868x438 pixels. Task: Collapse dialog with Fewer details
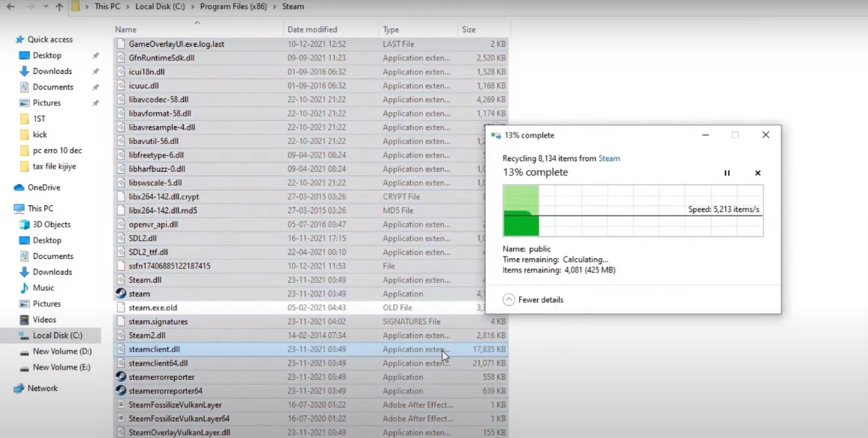(533, 300)
